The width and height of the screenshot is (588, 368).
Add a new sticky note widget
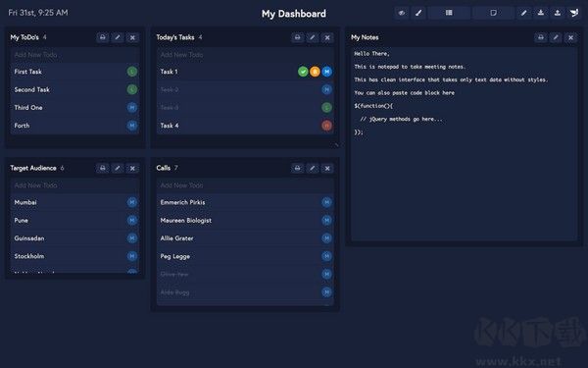pos(494,13)
